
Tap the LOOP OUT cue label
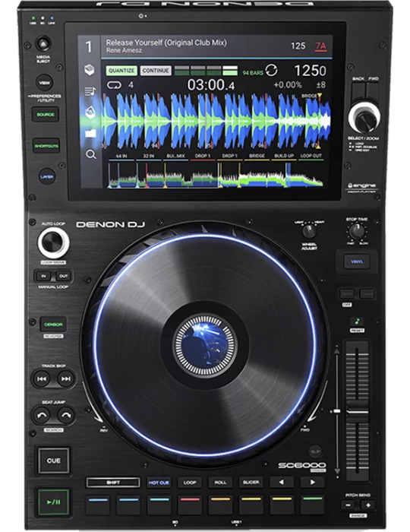coord(311,156)
